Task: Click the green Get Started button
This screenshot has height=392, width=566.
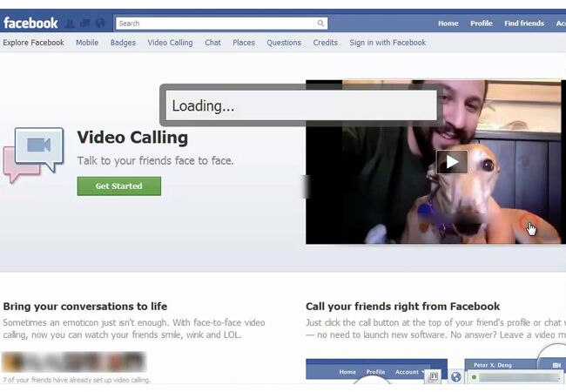Action: click(119, 186)
